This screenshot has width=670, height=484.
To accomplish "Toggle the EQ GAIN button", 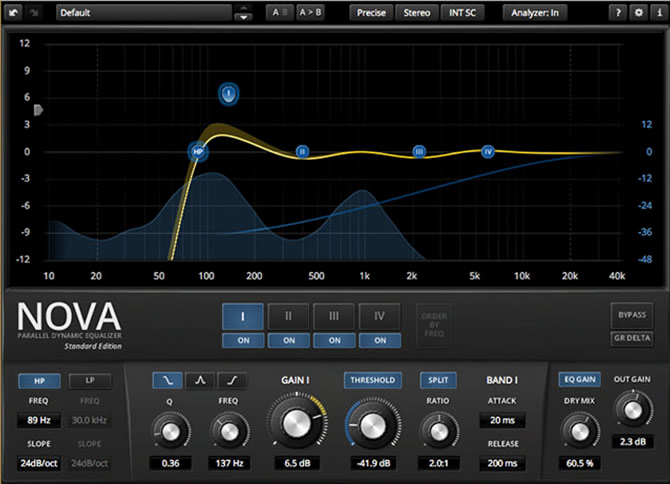I will click(x=580, y=379).
